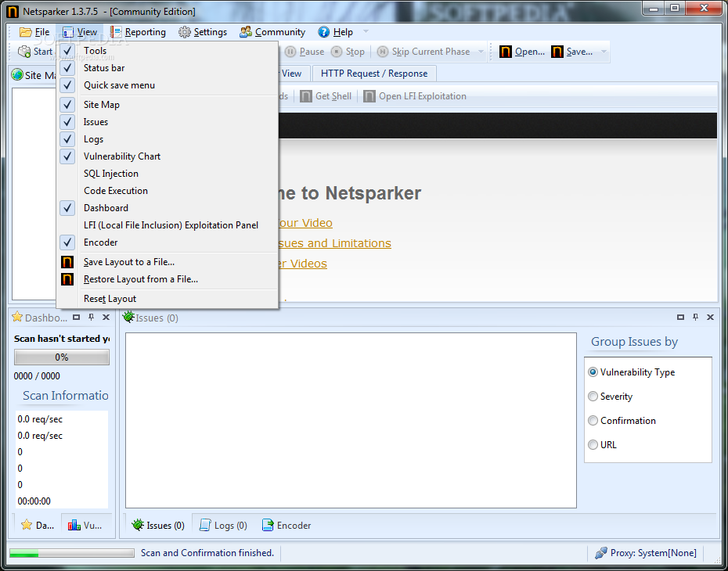Click the Netsparker title bar logo

coord(13,11)
